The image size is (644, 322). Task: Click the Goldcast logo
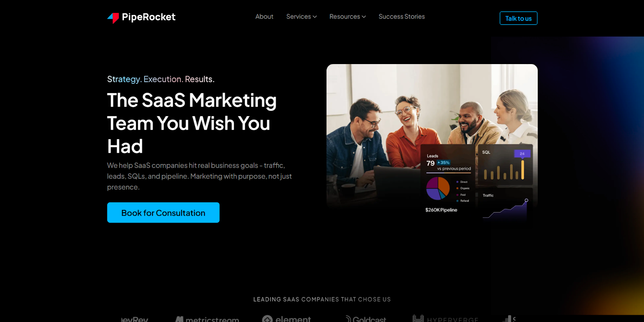click(x=365, y=319)
